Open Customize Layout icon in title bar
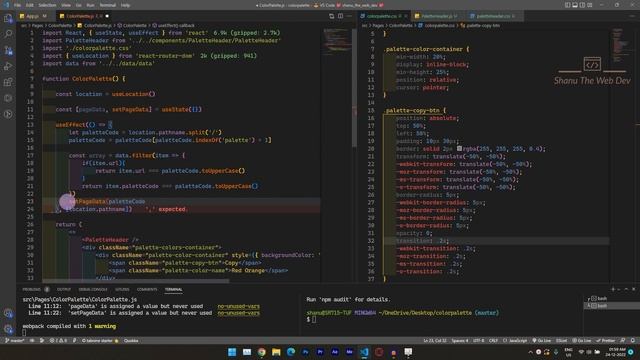The height and width of the screenshot is (360, 640). [x=589, y=5]
